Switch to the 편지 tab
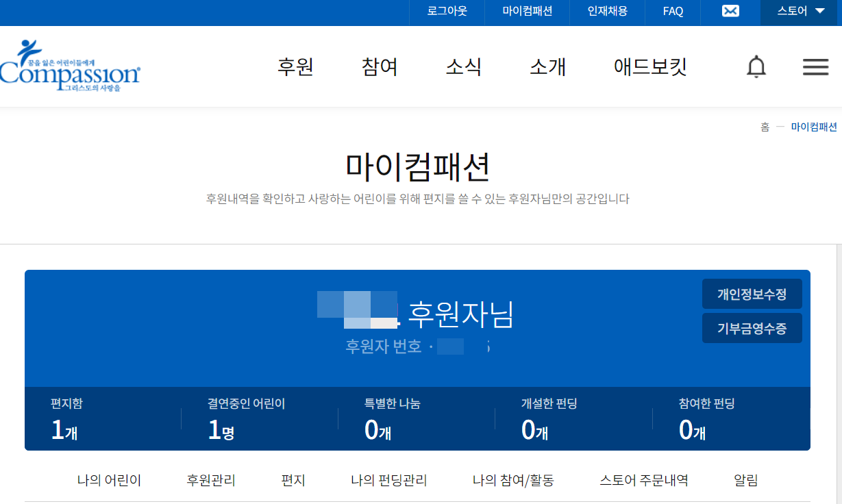Screen dimensions: 842x504 tap(293, 481)
